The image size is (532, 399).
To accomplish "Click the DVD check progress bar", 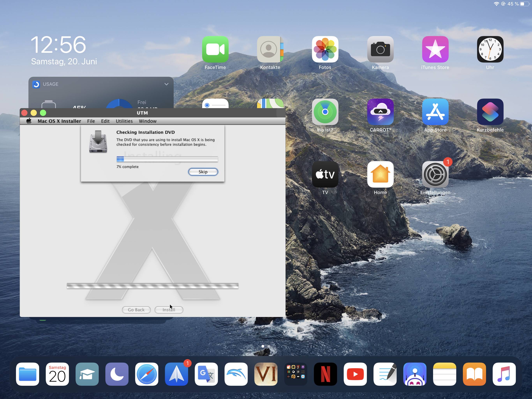I will 167,159.
